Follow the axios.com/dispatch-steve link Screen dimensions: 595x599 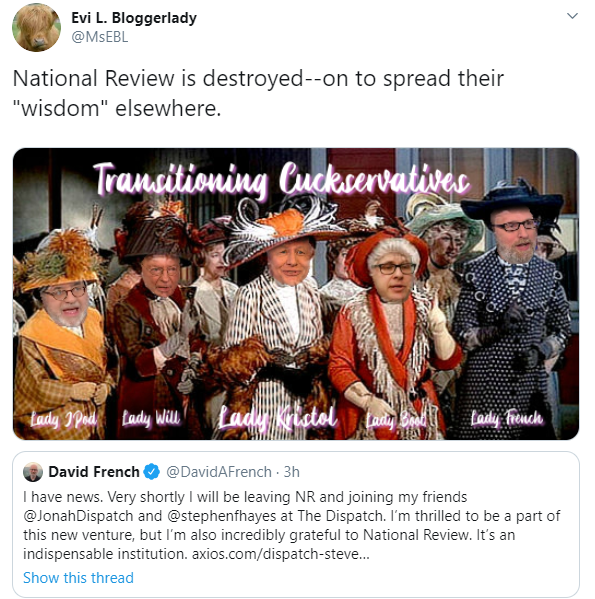(281, 554)
